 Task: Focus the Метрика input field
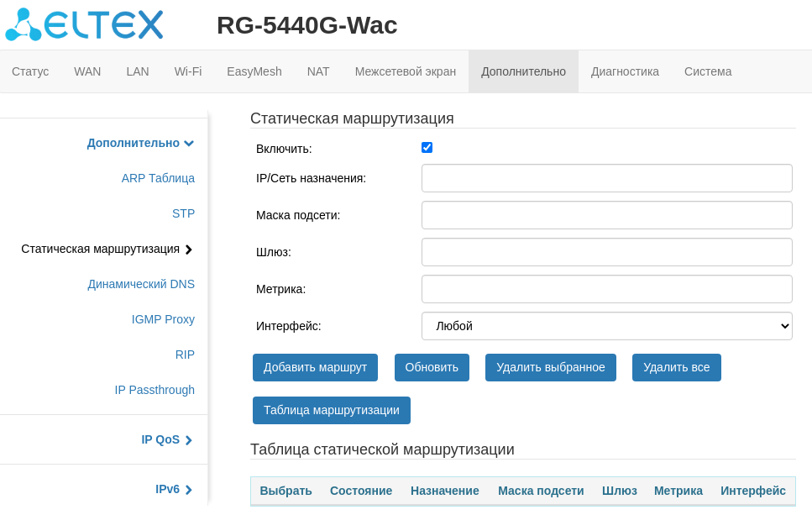606,289
